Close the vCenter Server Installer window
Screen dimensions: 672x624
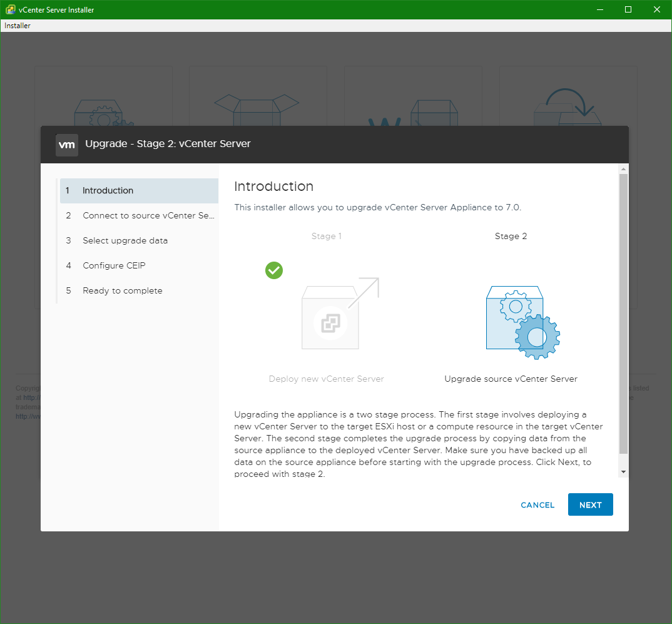point(657,9)
